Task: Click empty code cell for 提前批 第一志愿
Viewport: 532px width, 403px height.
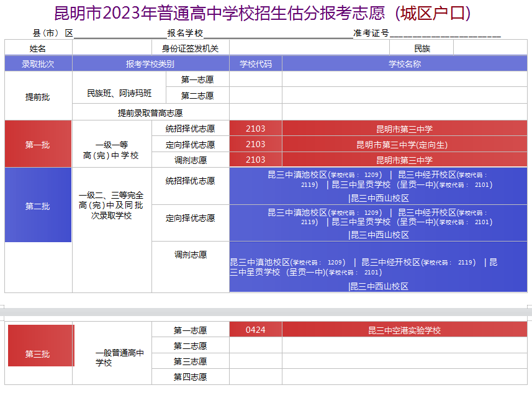Action: pyautogui.click(x=256, y=79)
